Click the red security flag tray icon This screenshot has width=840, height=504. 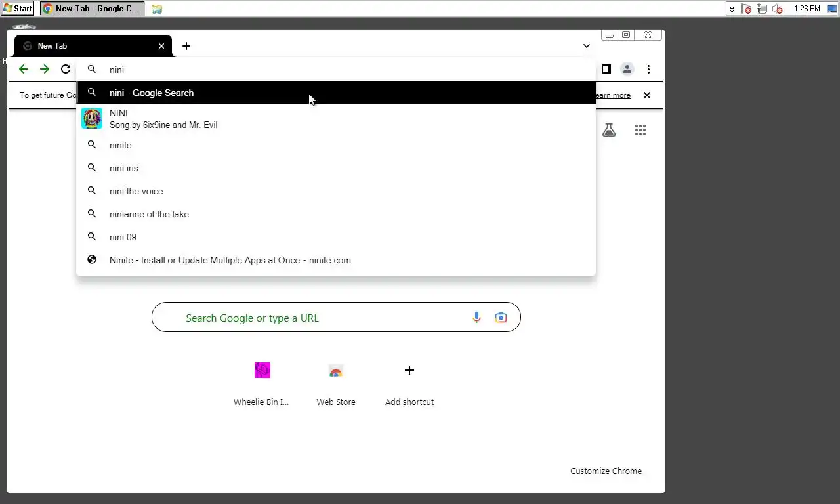(x=746, y=9)
